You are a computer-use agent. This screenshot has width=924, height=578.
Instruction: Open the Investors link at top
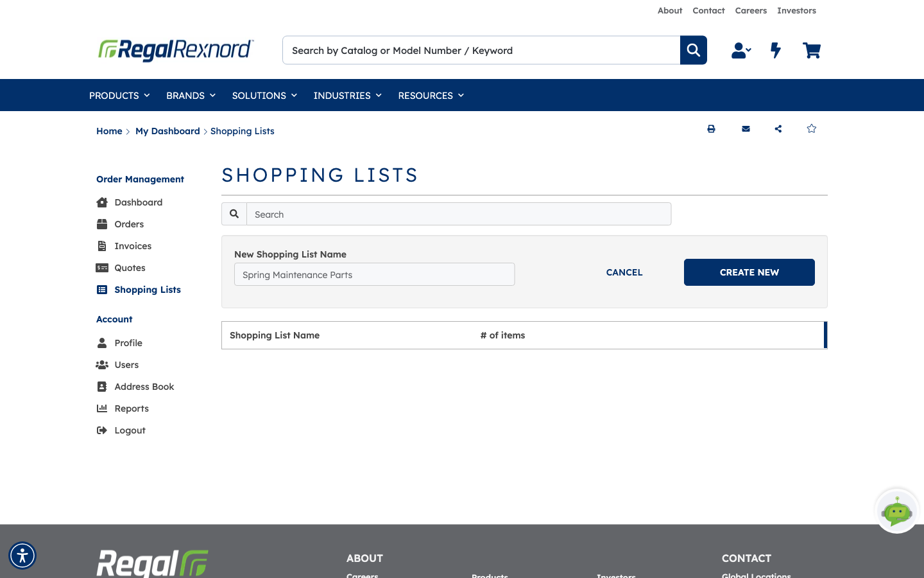tap(796, 10)
